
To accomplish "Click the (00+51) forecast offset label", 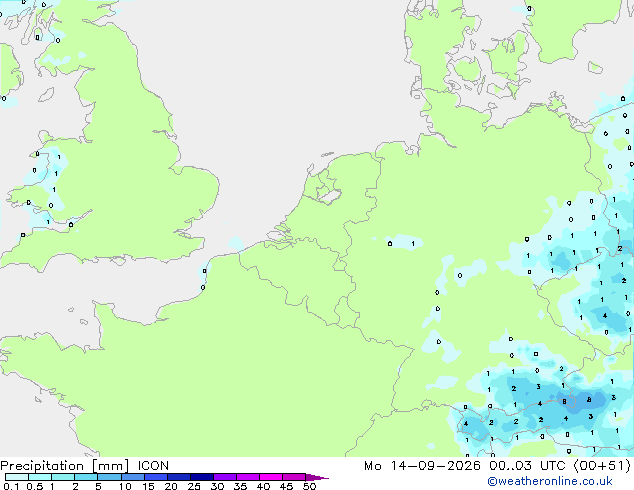I will (602, 466).
